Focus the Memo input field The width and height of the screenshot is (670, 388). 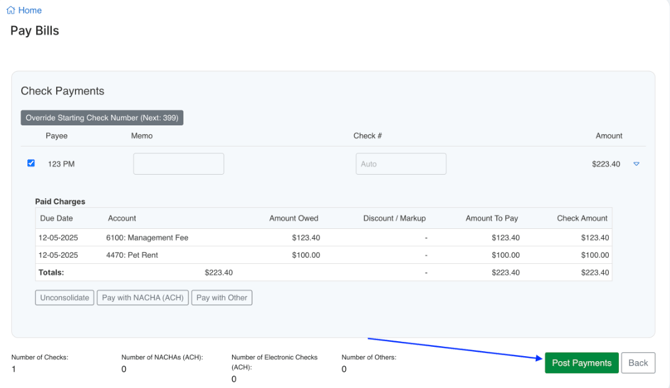click(179, 164)
